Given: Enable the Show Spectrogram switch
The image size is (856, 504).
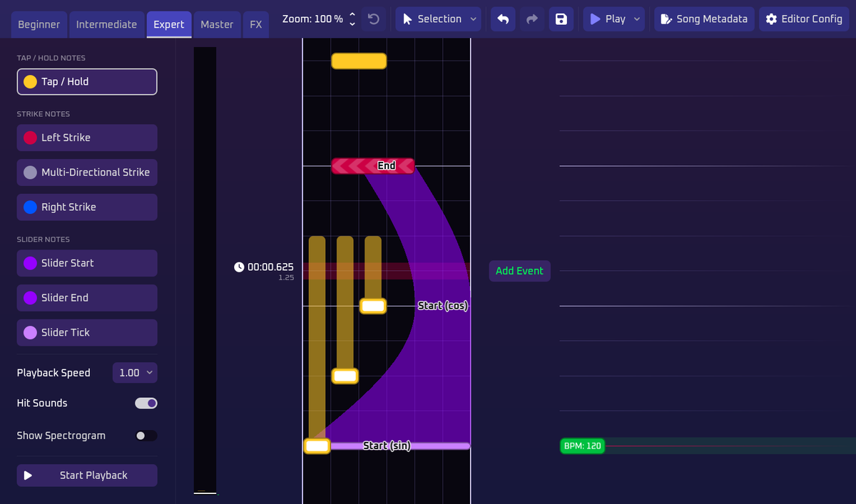Looking at the screenshot, I should pos(146,436).
